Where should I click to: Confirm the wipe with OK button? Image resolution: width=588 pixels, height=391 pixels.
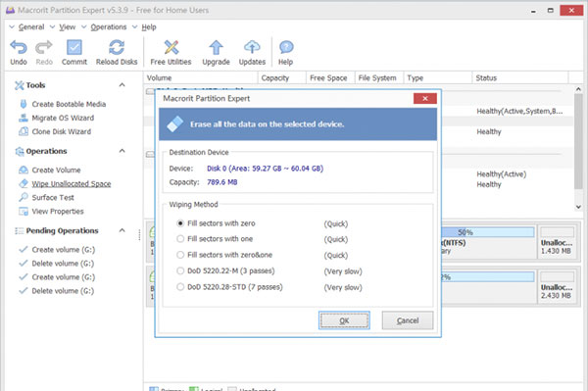pyautogui.click(x=344, y=320)
